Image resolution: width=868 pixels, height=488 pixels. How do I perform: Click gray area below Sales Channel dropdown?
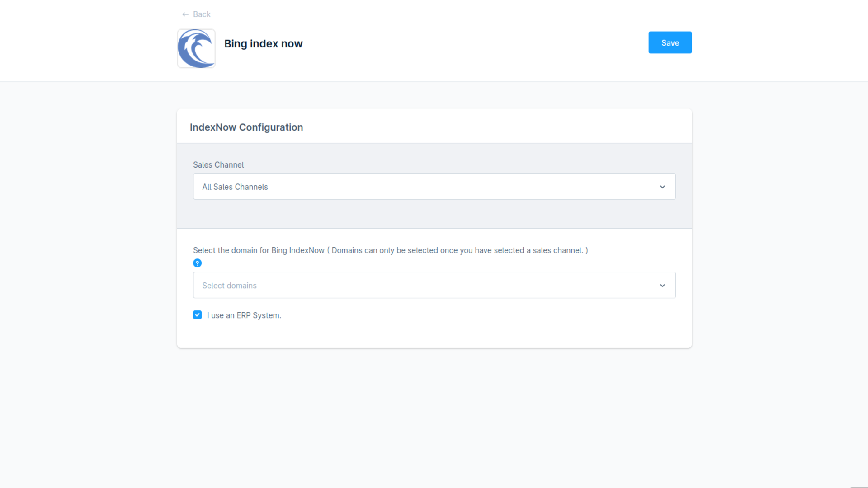(434, 214)
